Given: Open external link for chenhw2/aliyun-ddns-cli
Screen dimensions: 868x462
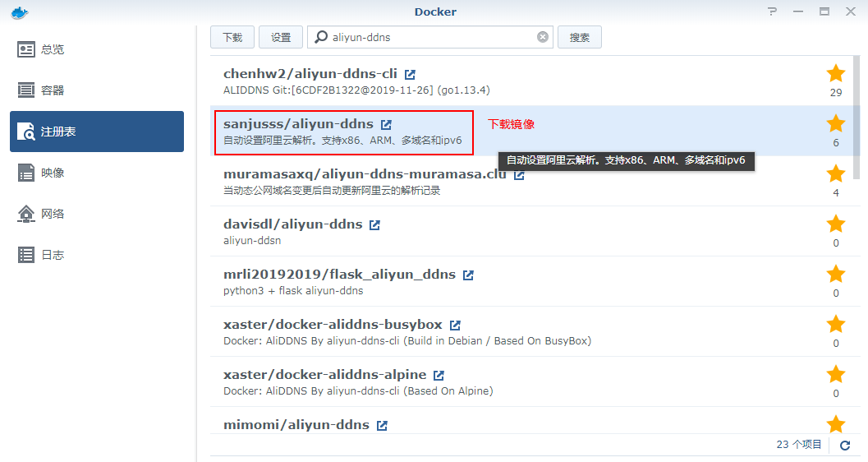Looking at the screenshot, I should pos(410,74).
